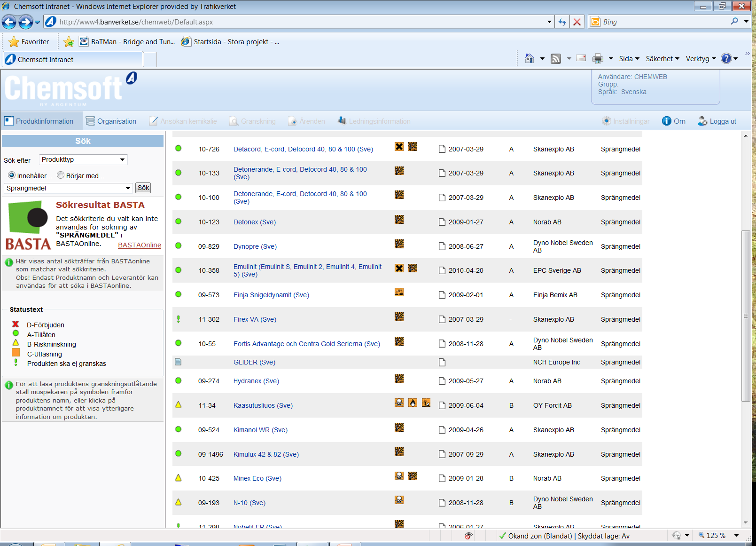Expand the Säkerhet menu dropdown
The width and height of the screenshot is (756, 546).
coord(662,58)
